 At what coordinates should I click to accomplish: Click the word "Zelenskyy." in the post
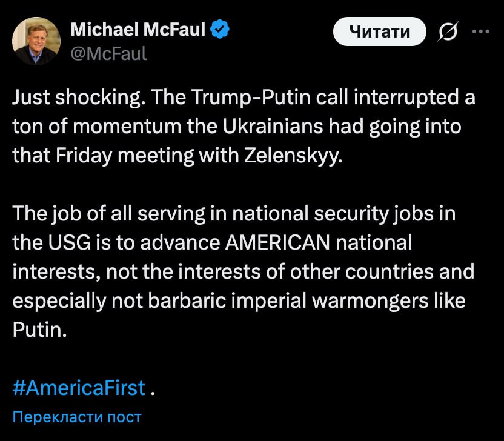pyautogui.click(x=293, y=156)
